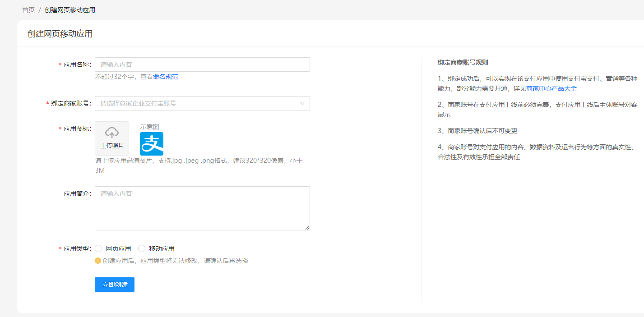Click the 创建网页移动应用 breadcrumb item
The height and width of the screenshot is (317, 644).
click(x=70, y=10)
